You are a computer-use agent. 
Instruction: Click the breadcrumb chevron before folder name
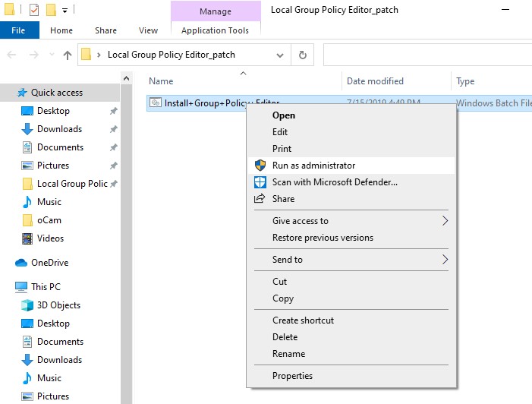99,55
